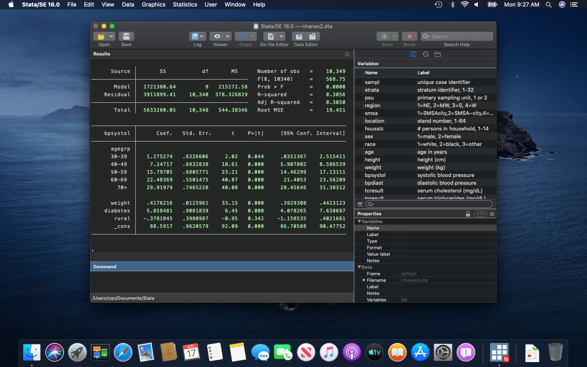Collapse the Data section in Properties
The height and width of the screenshot is (367, 587).
359,267
